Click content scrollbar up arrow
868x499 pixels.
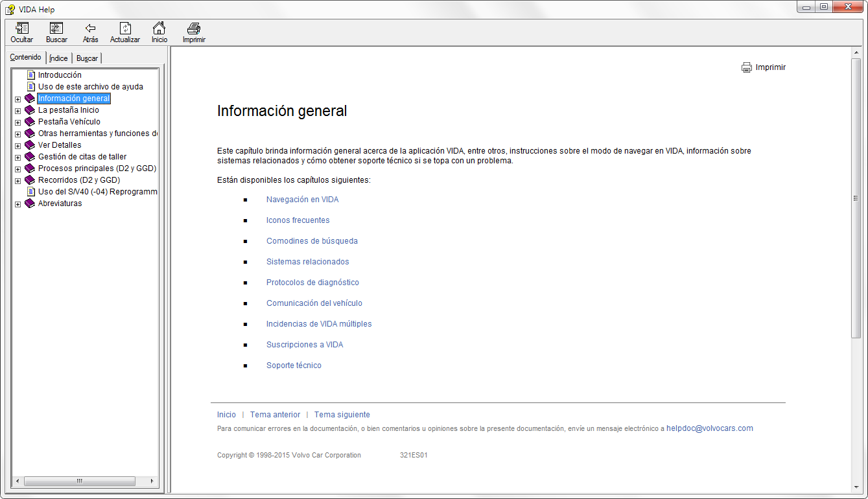(856, 52)
